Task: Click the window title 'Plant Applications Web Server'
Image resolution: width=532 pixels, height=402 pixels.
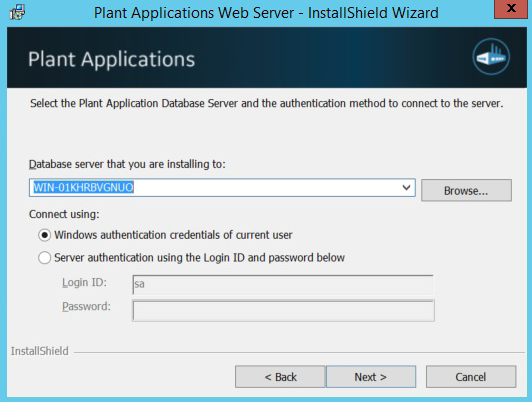Action: [194, 13]
